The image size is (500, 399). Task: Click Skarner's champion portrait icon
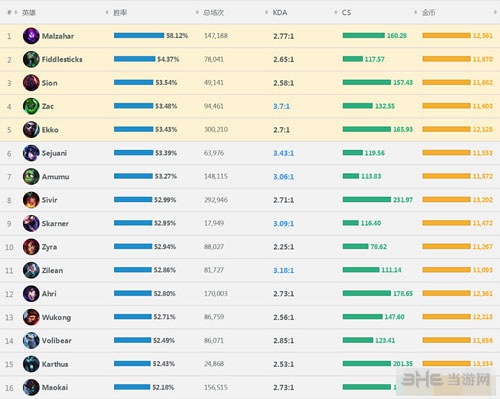(31, 223)
